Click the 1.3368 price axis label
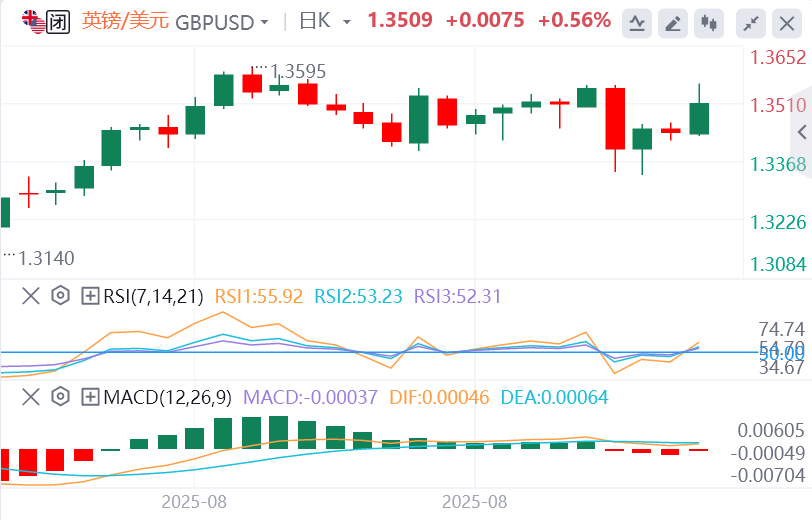This screenshot has width=812, height=520. point(778,164)
